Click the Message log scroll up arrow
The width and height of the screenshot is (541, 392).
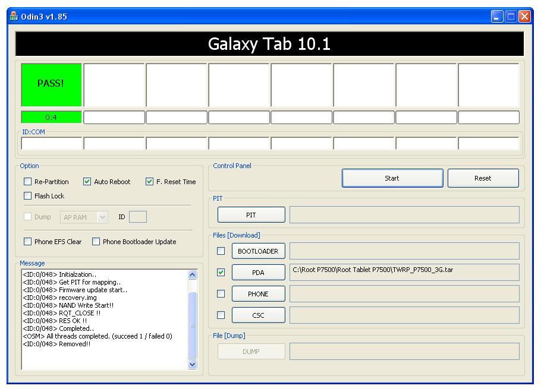pyautogui.click(x=193, y=275)
